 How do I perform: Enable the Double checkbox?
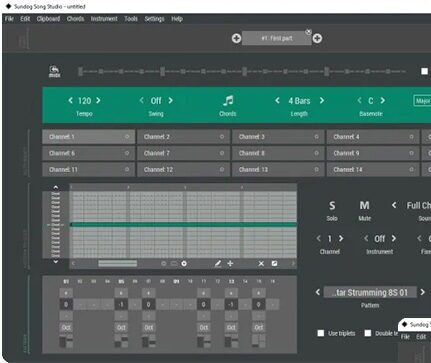click(x=368, y=333)
